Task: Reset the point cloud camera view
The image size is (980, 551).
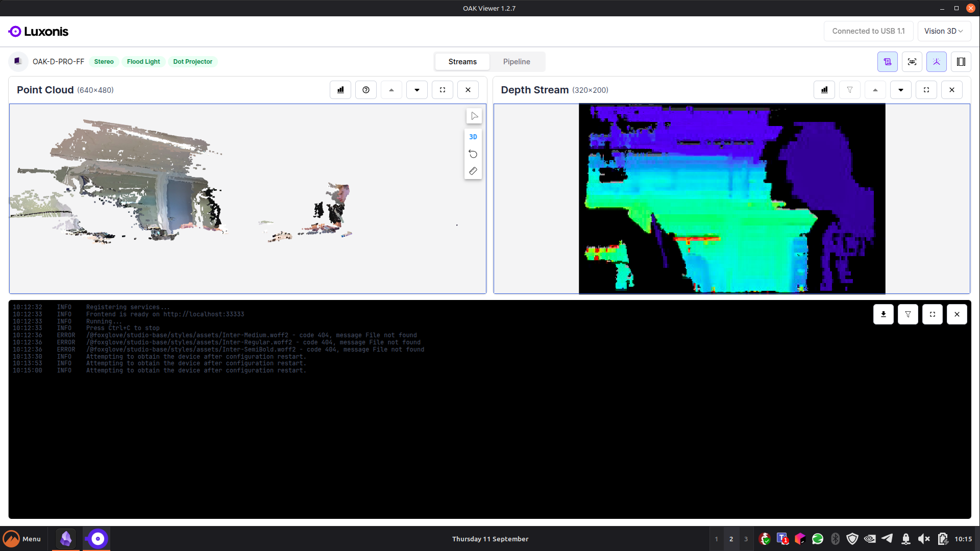Action: pyautogui.click(x=473, y=154)
